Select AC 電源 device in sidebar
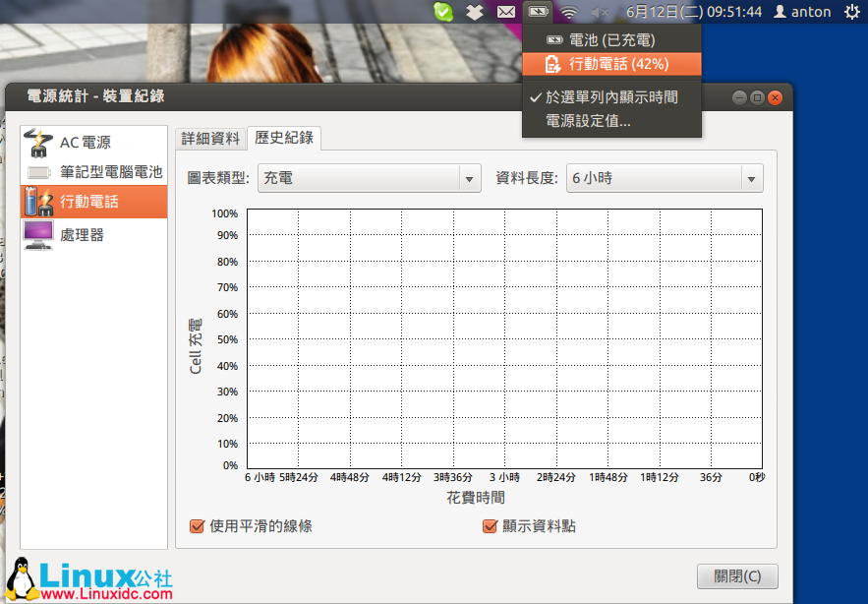This screenshot has width=868, height=604. click(94, 143)
